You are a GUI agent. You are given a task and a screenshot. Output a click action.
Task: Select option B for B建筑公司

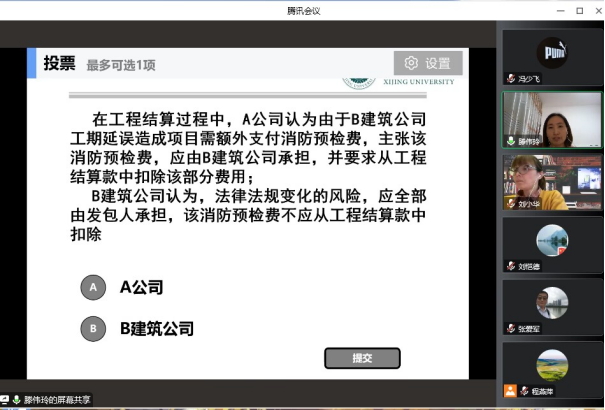point(93,327)
